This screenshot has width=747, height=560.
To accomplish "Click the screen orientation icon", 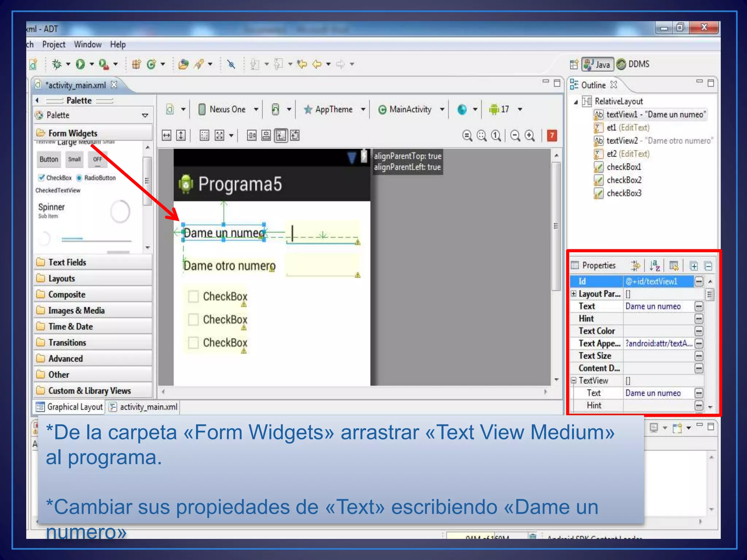I will [x=276, y=109].
